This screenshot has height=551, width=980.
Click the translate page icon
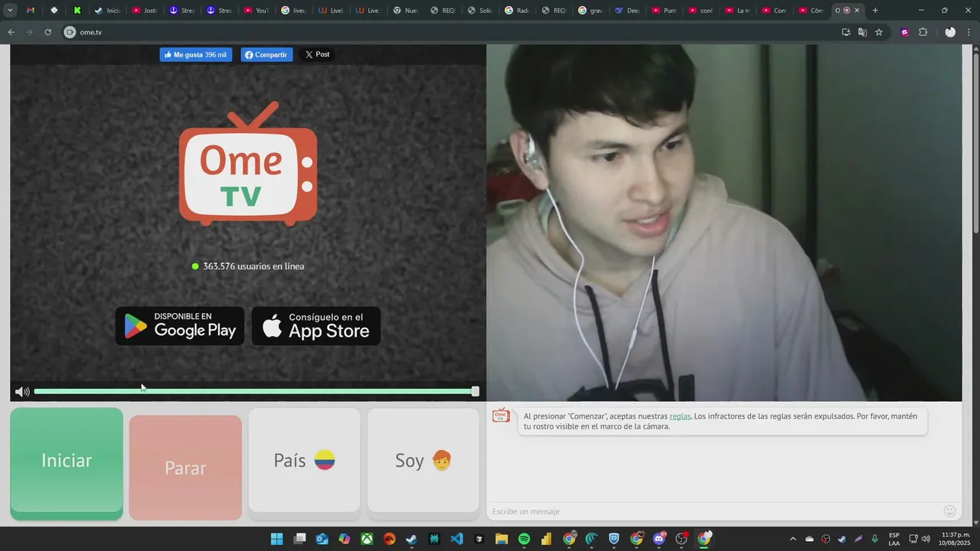(862, 32)
